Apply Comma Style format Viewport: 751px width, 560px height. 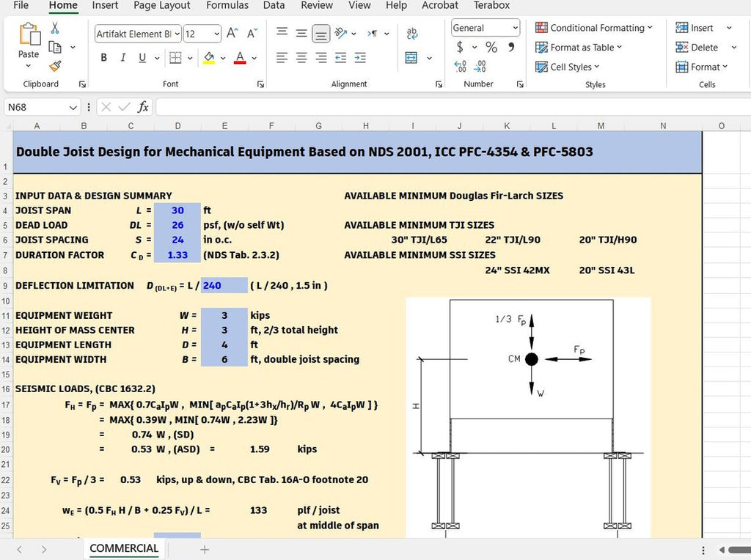click(511, 47)
